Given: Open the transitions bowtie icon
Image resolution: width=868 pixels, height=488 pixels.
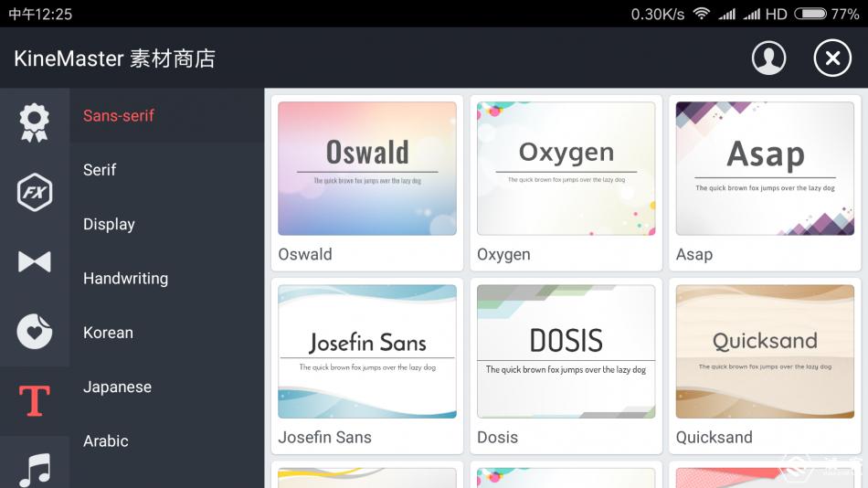Looking at the screenshot, I should pyautogui.click(x=35, y=261).
